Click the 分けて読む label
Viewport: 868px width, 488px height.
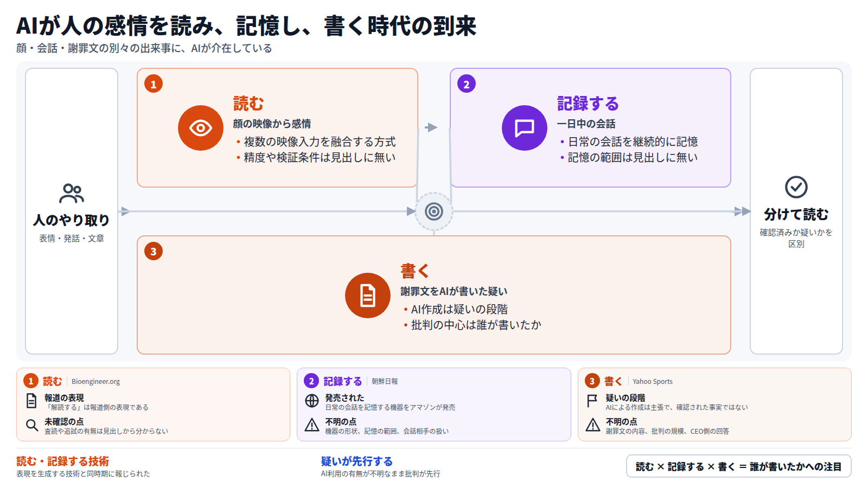tap(796, 215)
